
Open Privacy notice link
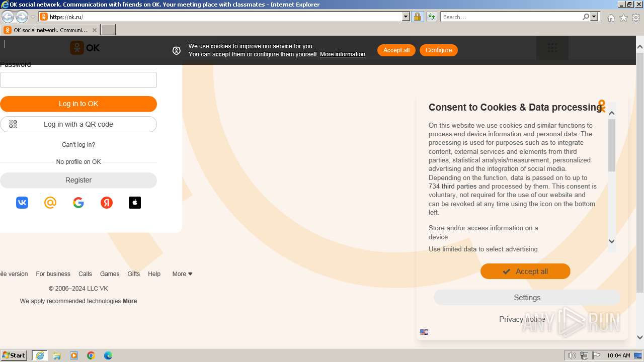pos(522,319)
